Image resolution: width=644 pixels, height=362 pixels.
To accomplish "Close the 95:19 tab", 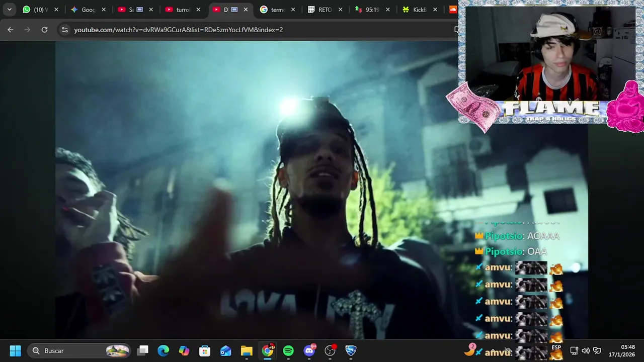I will tap(387, 10).
